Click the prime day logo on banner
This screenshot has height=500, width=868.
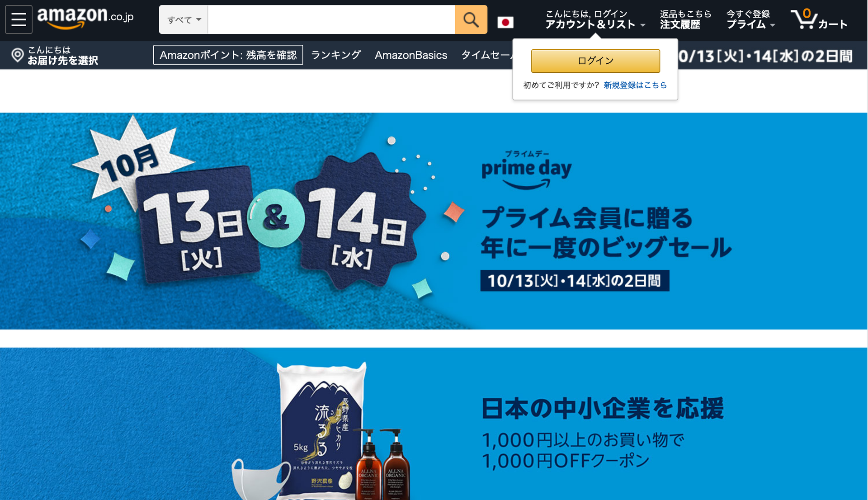click(x=527, y=170)
